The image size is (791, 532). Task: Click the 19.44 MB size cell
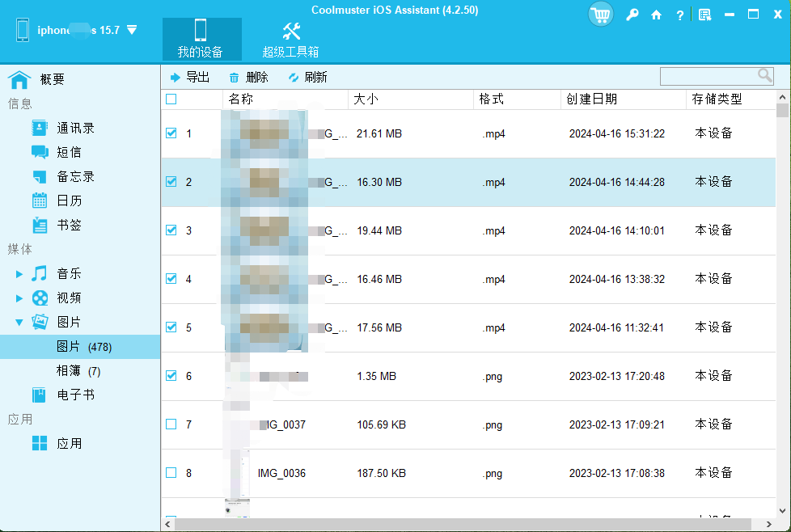tap(379, 230)
